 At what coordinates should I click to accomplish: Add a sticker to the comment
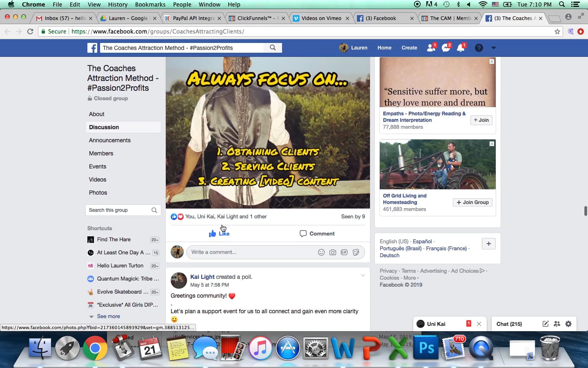point(356,252)
